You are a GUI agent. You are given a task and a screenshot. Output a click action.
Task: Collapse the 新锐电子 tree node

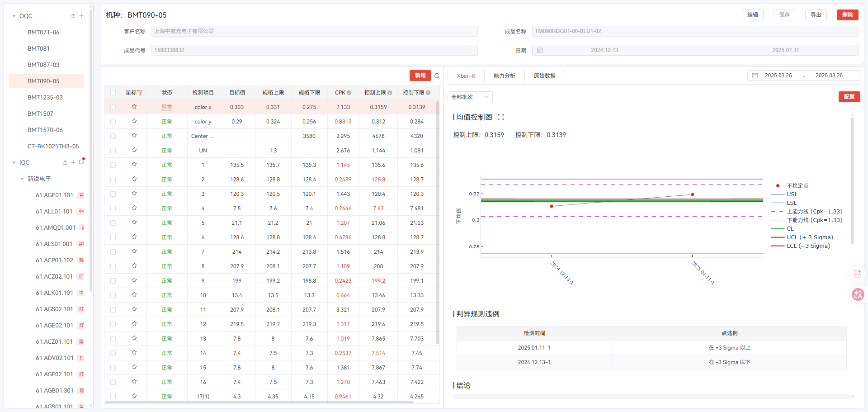tap(22, 179)
